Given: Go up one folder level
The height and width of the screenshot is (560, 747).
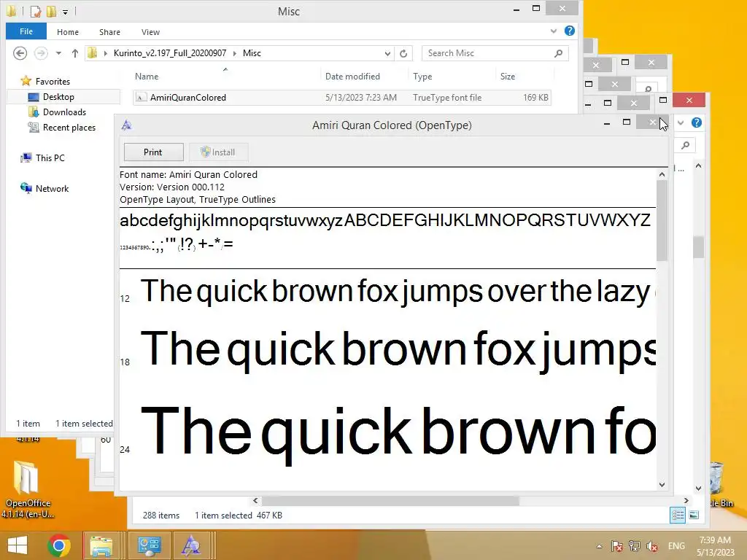Looking at the screenshot, I should [75, 53].
